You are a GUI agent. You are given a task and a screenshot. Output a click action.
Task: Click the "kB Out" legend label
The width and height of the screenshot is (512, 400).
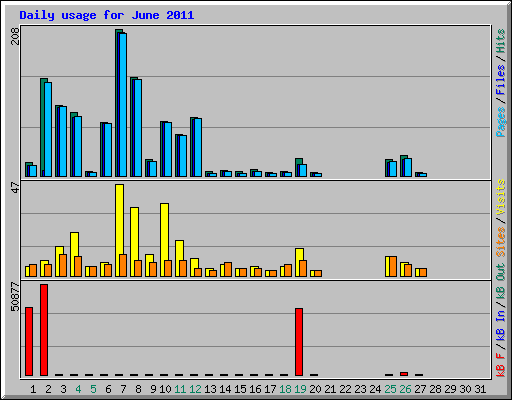tap(501, 281)
